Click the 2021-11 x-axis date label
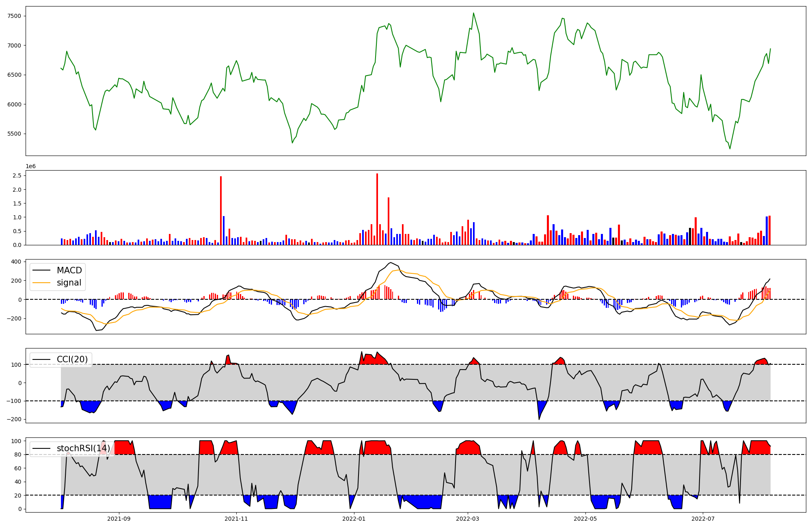The image size is (812, 528). click(236, 519)
